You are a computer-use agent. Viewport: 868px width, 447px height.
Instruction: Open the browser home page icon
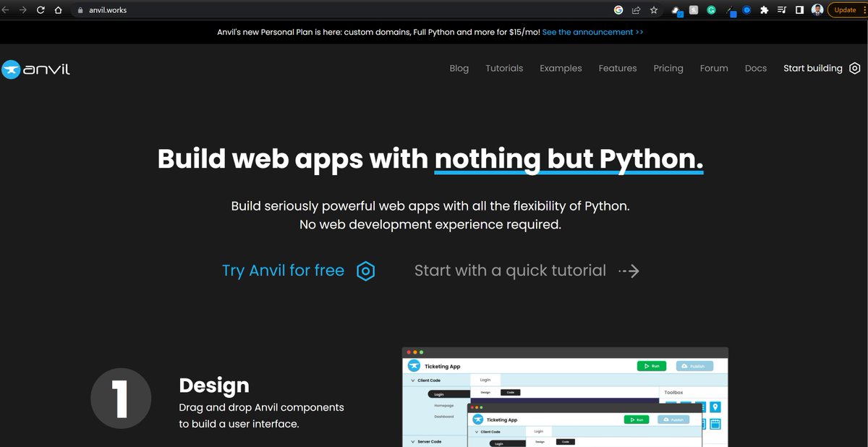(x=58, y=10)
